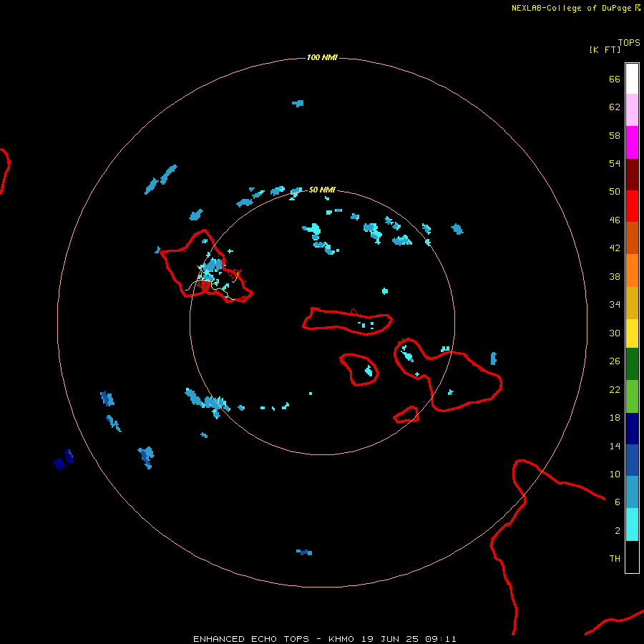Click the 42 legend value
The width and height of the screenshot is (644, 644).
point(615,248)
